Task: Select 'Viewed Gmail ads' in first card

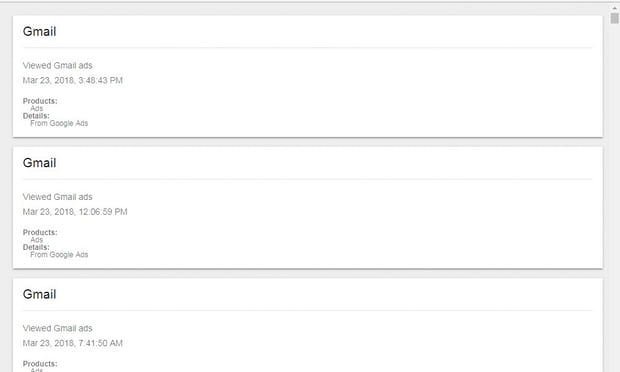Action: [x=57, y=66]
